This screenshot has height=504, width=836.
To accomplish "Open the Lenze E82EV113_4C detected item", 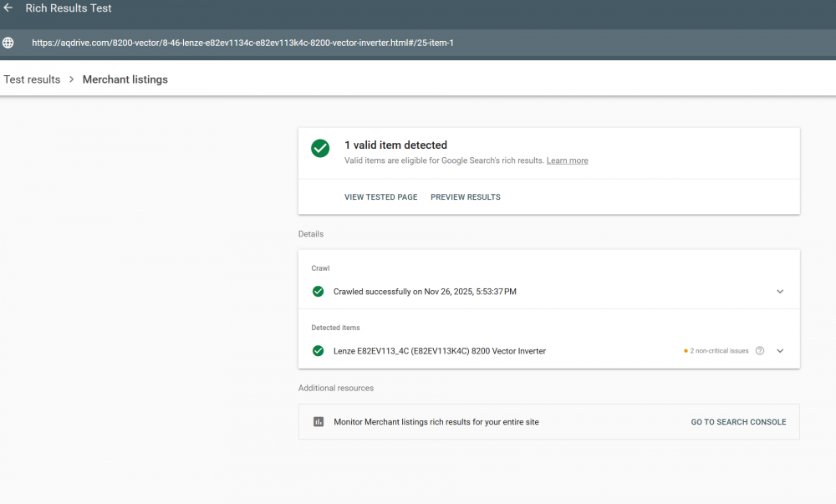I will (440, 351).
